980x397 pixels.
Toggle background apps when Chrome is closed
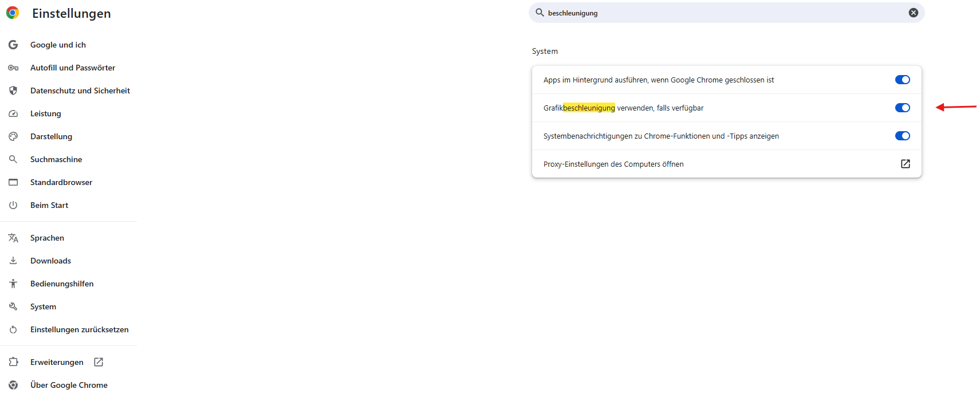tap(903, 80)
